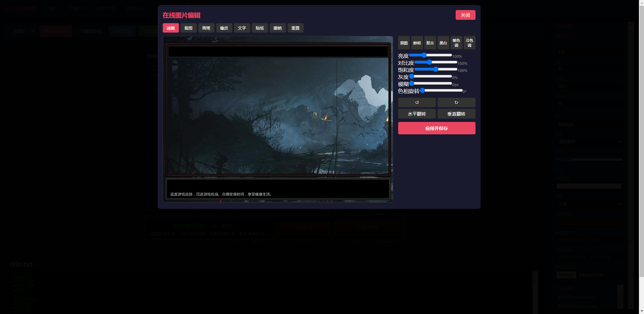
Task: Click the 撤销 undo button
Action: [x=277, y=28]
